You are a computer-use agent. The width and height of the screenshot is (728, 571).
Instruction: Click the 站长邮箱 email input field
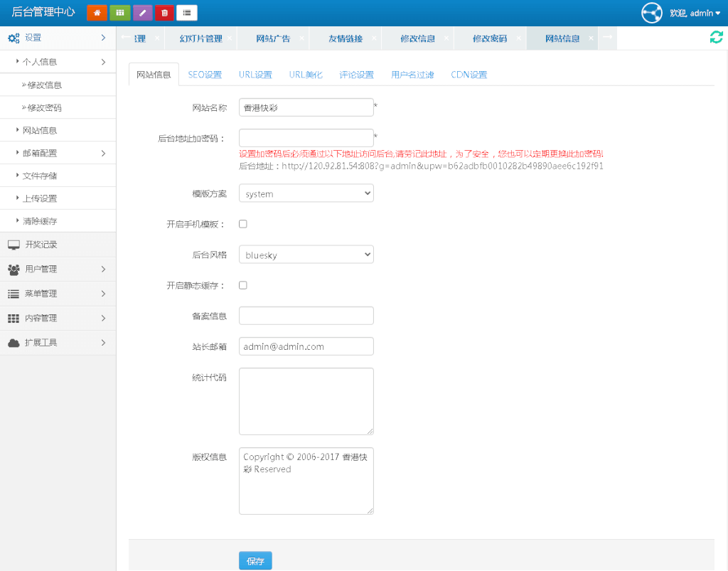pos(306,346)
